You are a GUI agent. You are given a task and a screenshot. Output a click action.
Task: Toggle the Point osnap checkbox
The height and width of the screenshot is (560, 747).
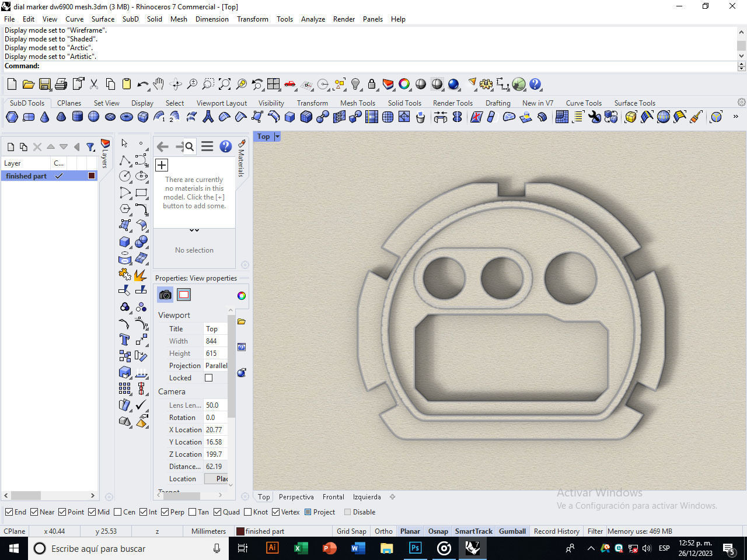(x=62, y=512)
